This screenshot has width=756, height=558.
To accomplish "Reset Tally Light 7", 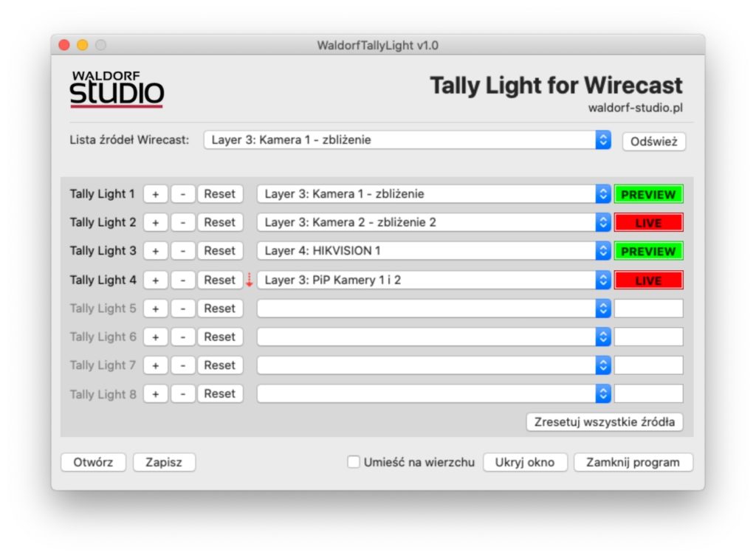I will 220,365.
